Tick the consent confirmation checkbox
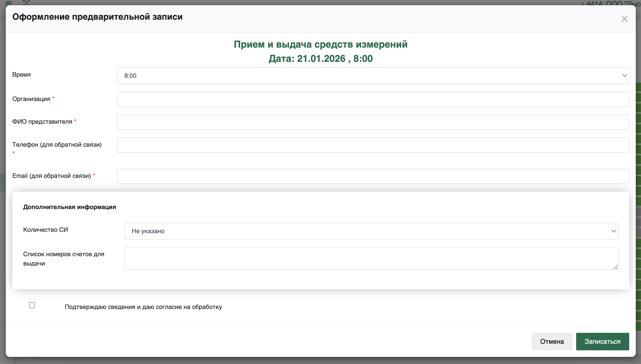This screenshot has height=364, width=641. [32, 305]
